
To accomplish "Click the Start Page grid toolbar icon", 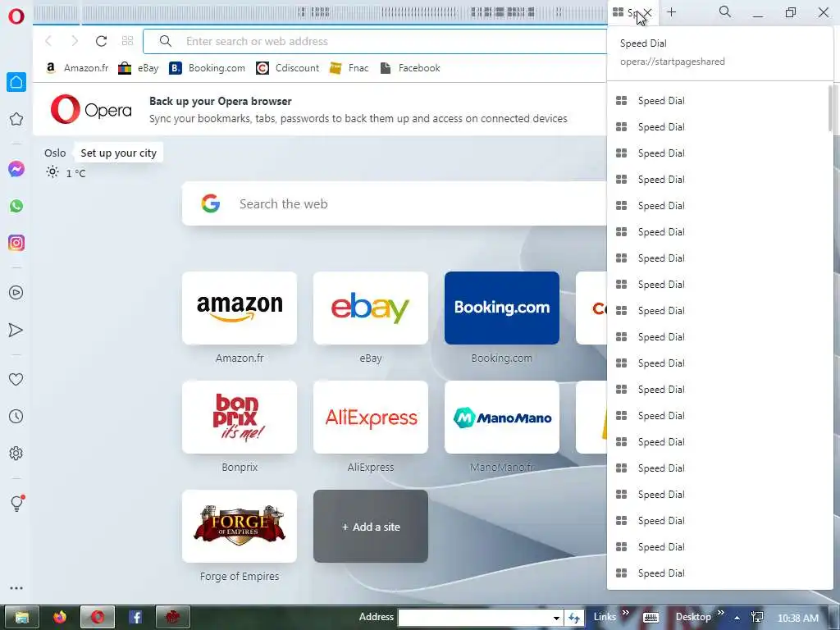I will click(127, 41).
